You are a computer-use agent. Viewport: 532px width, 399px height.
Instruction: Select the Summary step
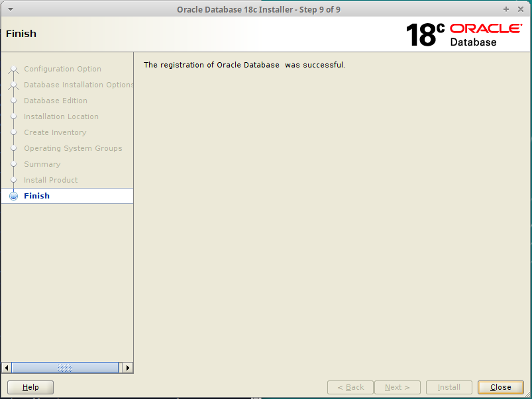tap(42, 164)
